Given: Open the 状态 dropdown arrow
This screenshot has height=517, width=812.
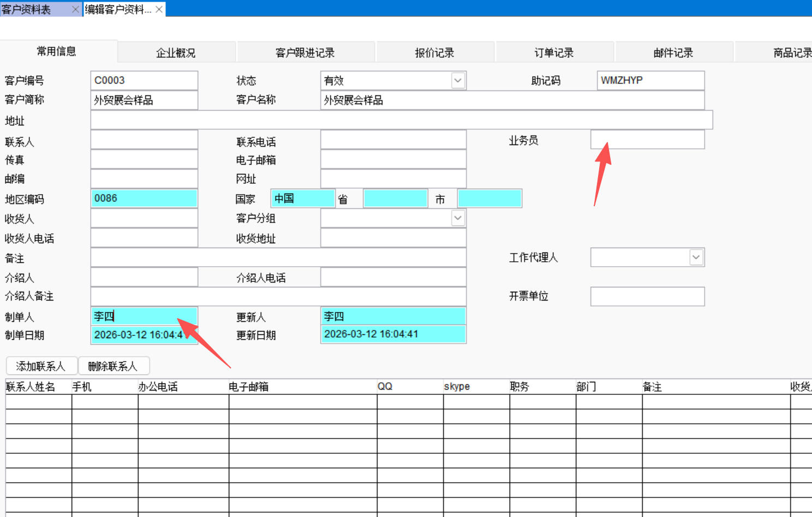Looking at the screenshot, I should click(x=458, y=81).
